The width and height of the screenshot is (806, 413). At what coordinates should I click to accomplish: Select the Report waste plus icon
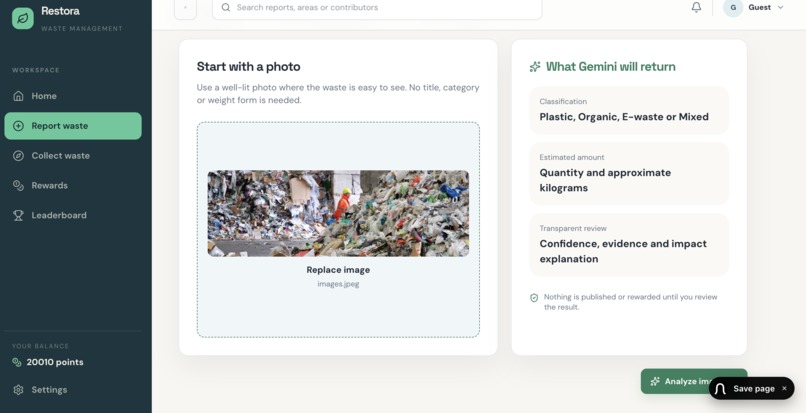click(18, 126)
